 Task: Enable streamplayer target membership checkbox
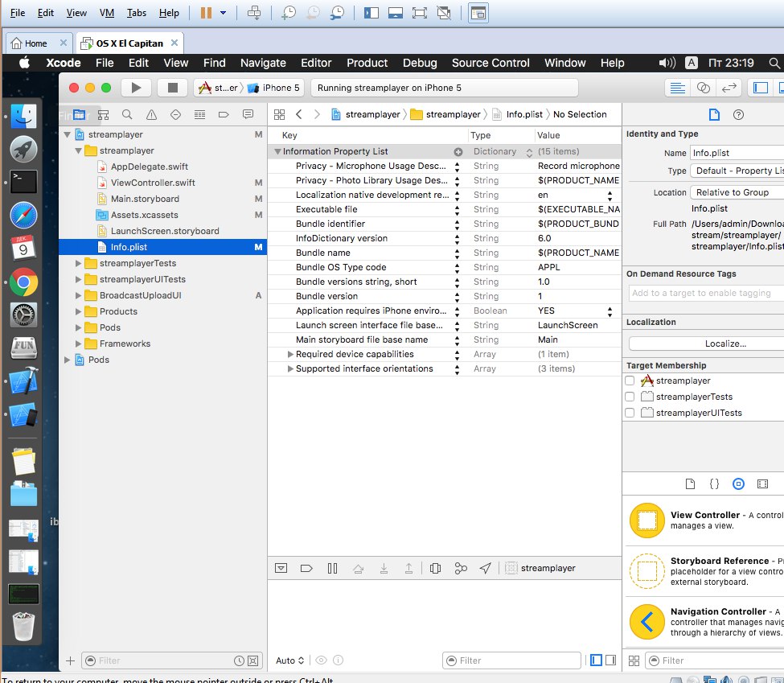click(x=630, y=381)
